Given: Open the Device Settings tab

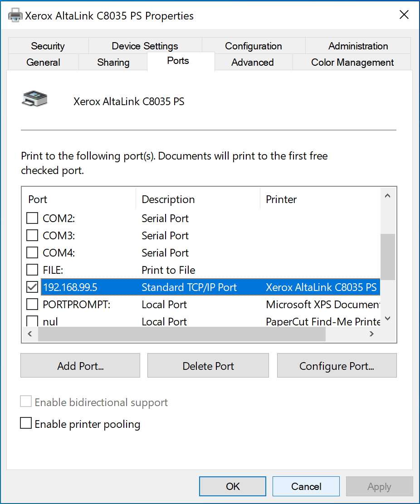Looking at the screenshot, I should pos(145,46).
